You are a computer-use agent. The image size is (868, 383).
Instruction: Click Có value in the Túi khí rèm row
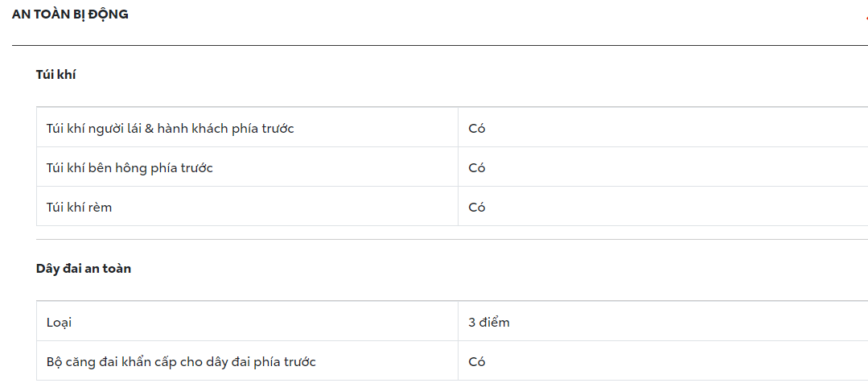pyautogui.click(x=477, y=207)
